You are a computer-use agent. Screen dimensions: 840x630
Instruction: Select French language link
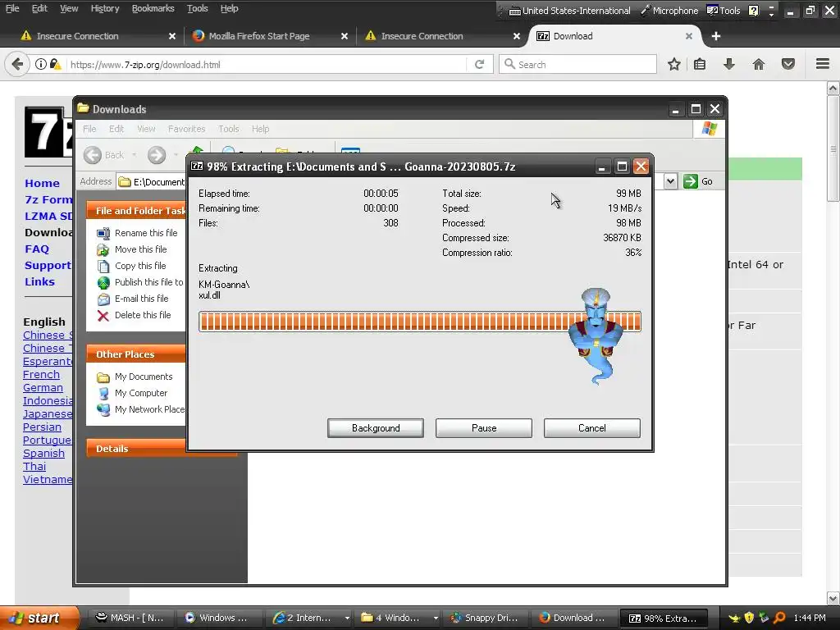click(41, 374)
